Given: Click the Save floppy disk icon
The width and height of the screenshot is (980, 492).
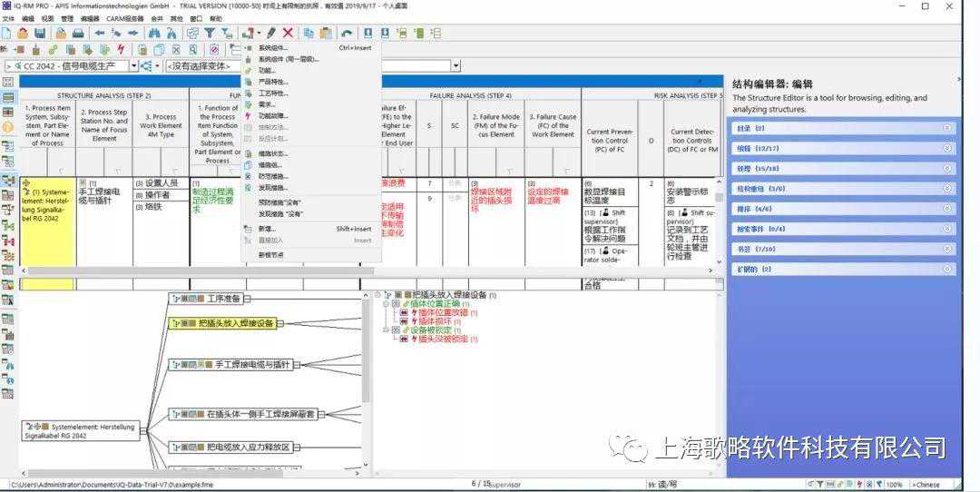Looking at the screenshot, I should (40, 34).
